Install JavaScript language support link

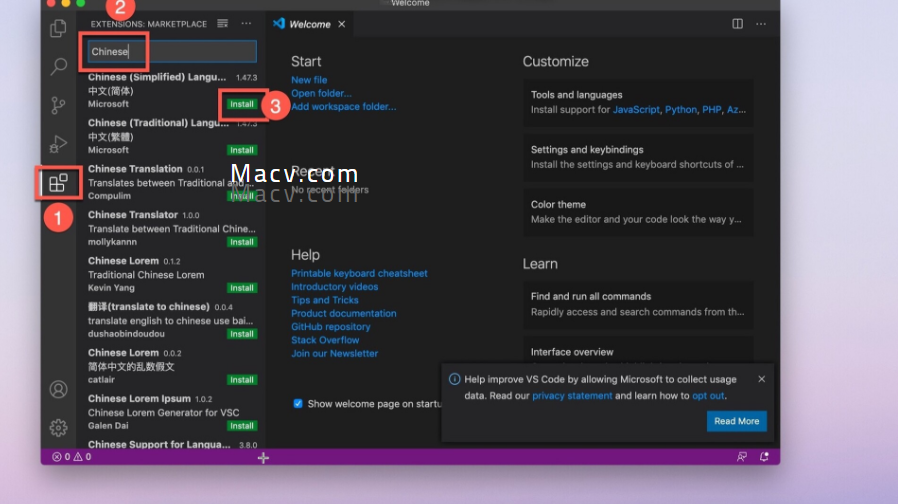click(636, 110)
